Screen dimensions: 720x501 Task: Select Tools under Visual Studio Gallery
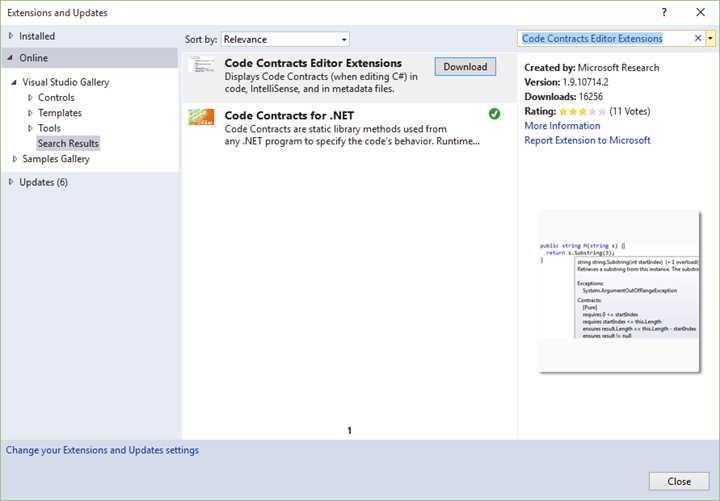tap(49, 128)
